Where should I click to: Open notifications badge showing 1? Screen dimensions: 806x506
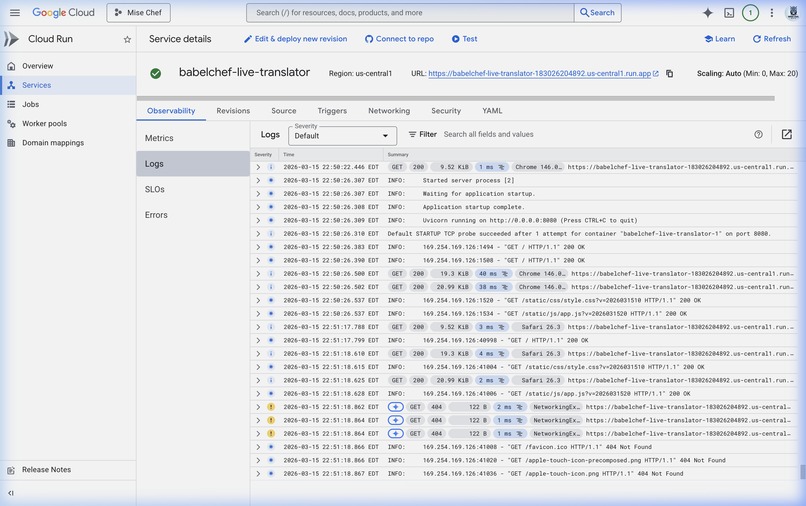(750, 13)
